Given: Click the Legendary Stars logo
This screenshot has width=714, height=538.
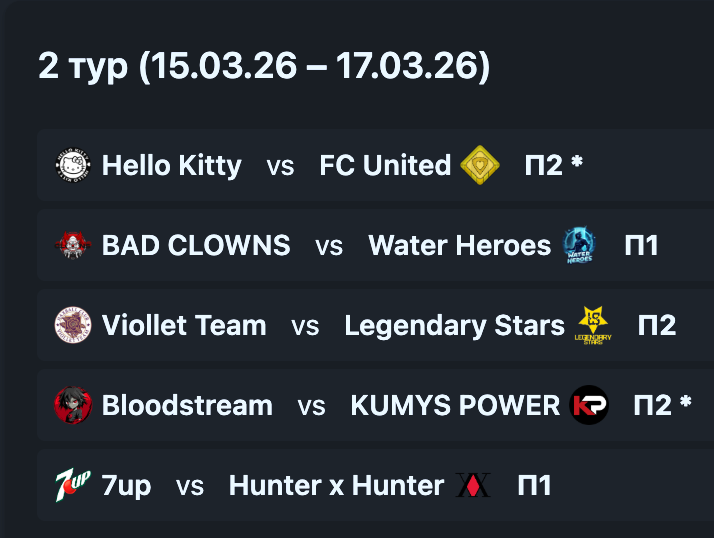Looking at the screenshot, I should (x=594, y=325).
